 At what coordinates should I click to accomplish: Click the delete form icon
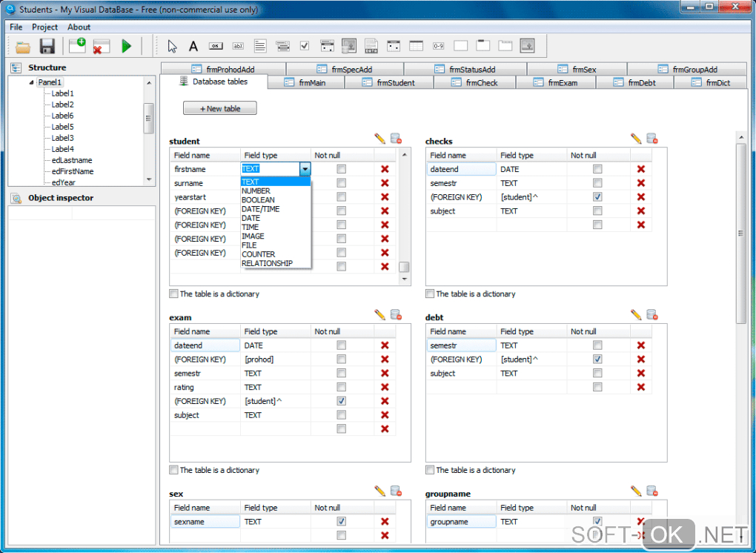pos(101,47)
